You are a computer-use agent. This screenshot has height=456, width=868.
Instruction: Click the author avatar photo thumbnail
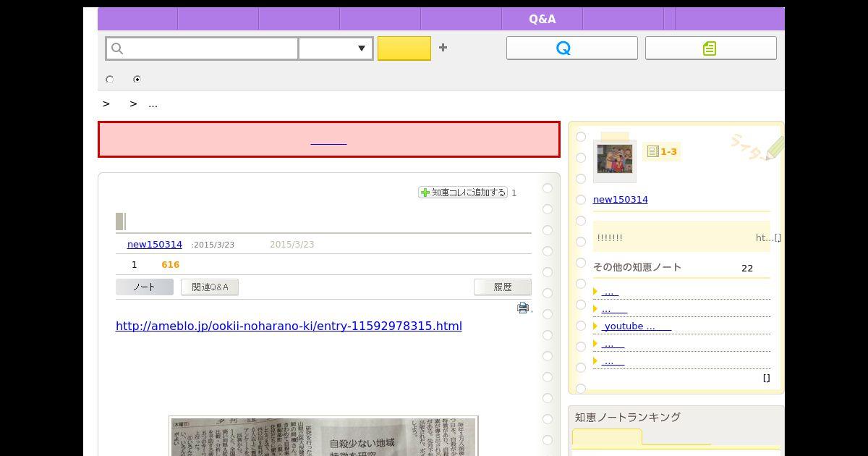[614, 159]
